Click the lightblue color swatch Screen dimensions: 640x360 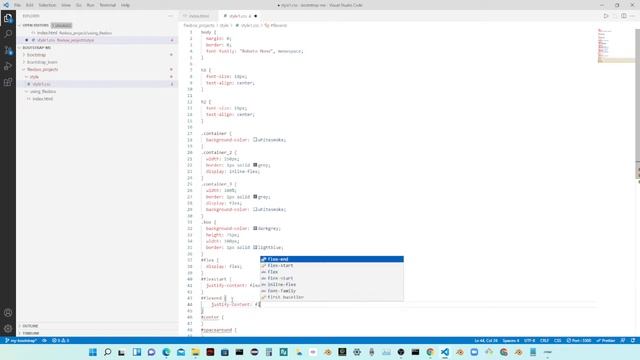pyautogui.click(x=255, y=247)
